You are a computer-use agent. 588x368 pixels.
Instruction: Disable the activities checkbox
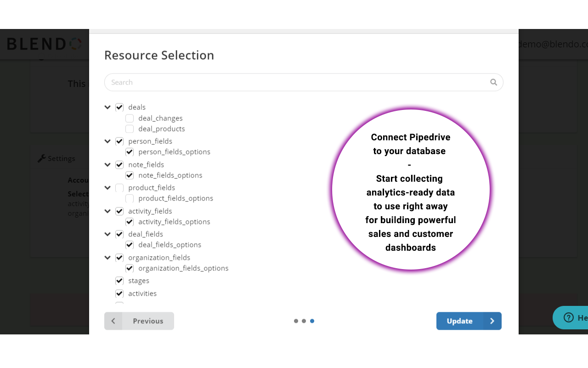(119, 293)
